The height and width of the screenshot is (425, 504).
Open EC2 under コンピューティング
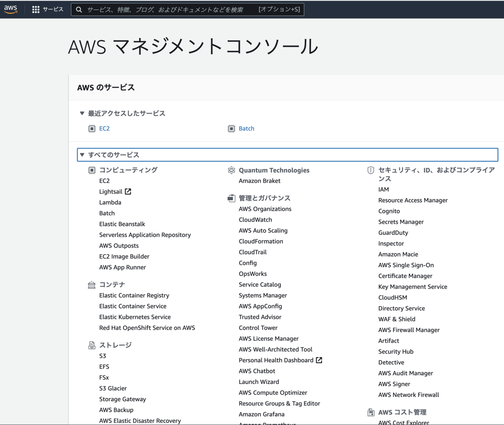click(x=105, y=181)
